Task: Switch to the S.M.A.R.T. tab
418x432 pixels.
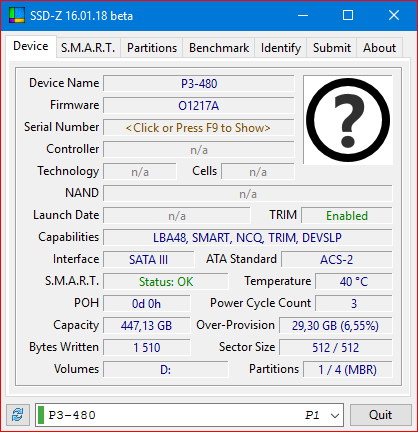Action: coord(88,48)
